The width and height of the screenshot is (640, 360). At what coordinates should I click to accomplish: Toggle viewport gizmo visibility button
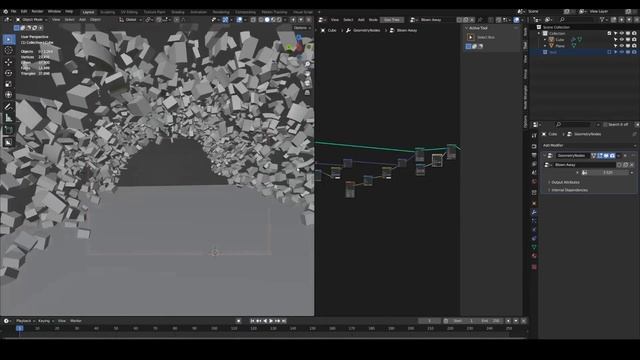pyautogui.click(x=225, y=20)
